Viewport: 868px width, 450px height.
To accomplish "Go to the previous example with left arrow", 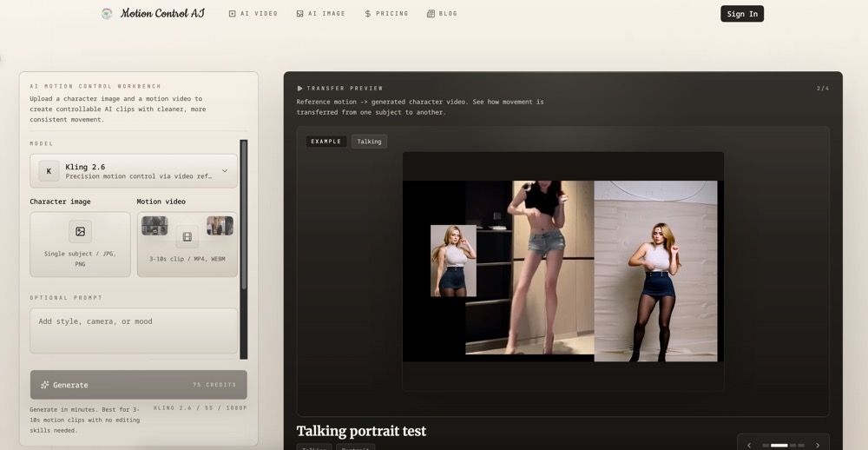I will pyautogui.click(x=750, y=445).
